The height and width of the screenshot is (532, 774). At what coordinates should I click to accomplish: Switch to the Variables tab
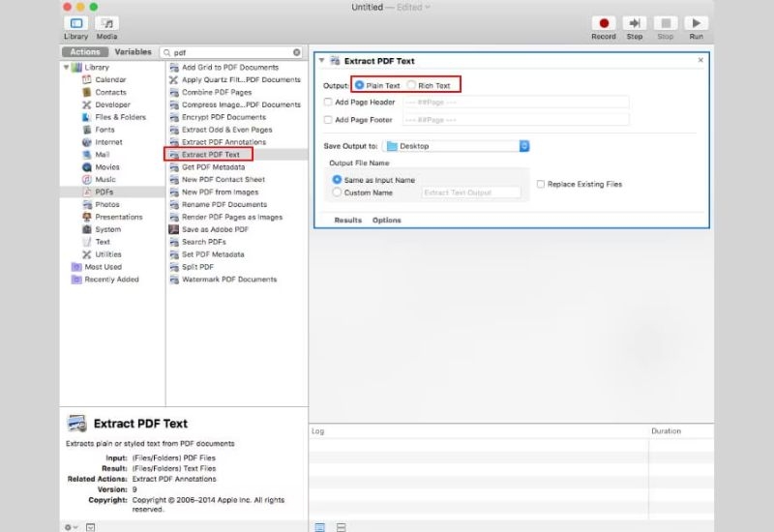click(x=133, y=52)
